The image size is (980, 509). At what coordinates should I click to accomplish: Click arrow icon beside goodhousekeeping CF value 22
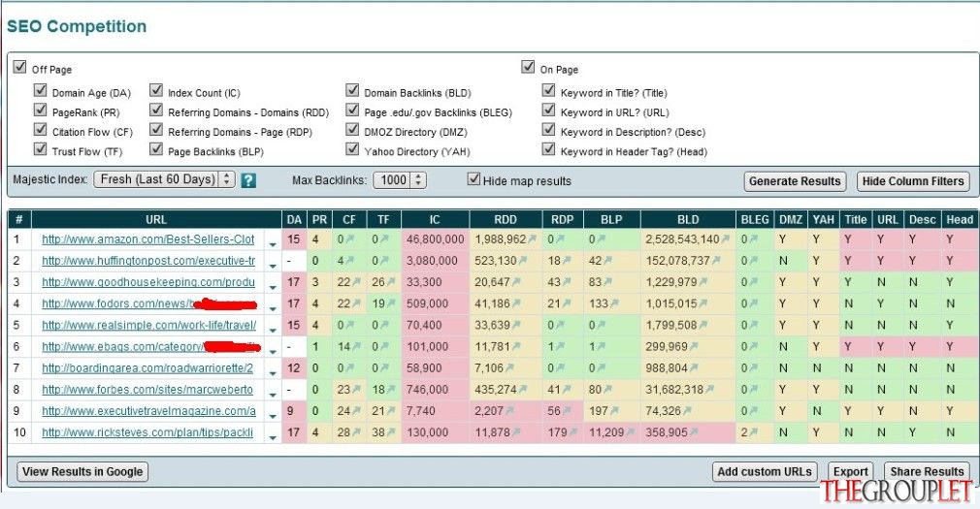pos(356,282)
